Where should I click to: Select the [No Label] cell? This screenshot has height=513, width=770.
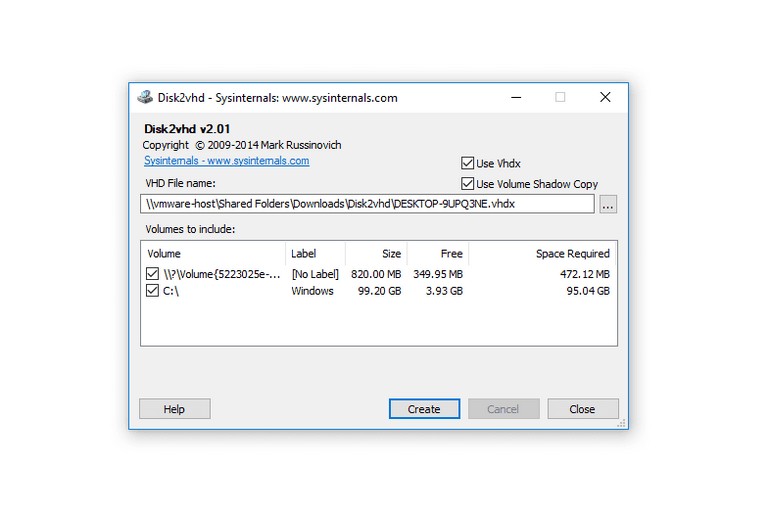[x=315, y=274]
